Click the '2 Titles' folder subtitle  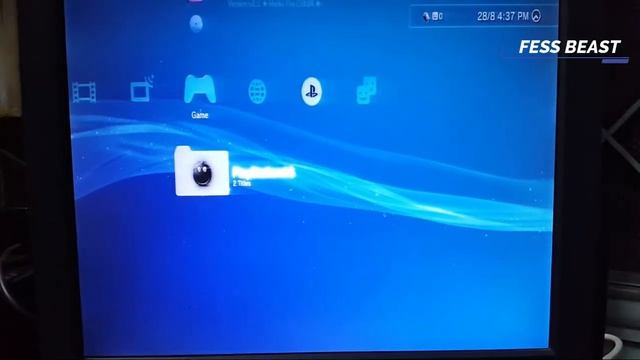pos(242,184)
